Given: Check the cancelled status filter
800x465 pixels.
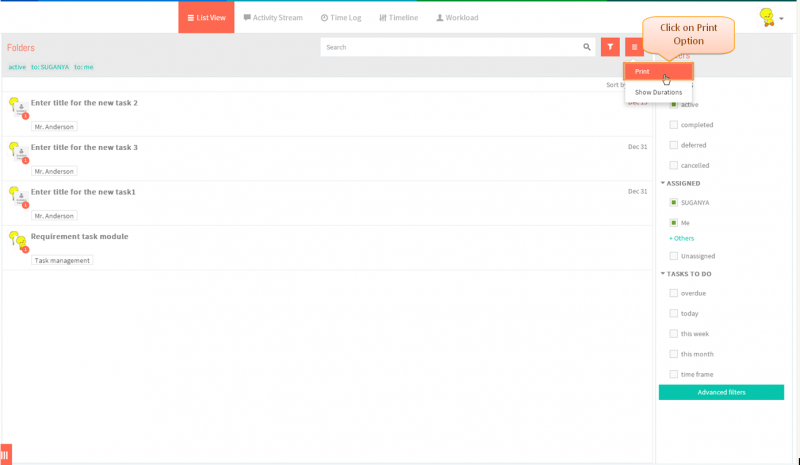Looking at the screenshot, I should 673,165.
